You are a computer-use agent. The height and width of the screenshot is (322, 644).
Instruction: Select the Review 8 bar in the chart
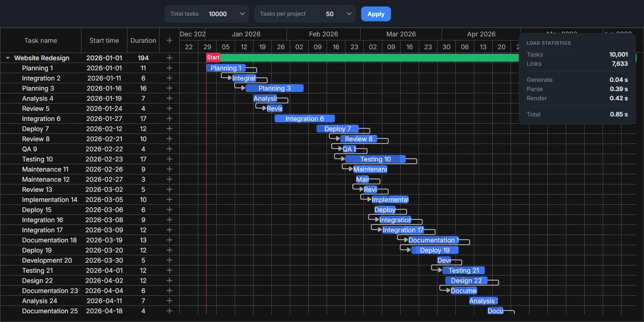pos(359,139)
